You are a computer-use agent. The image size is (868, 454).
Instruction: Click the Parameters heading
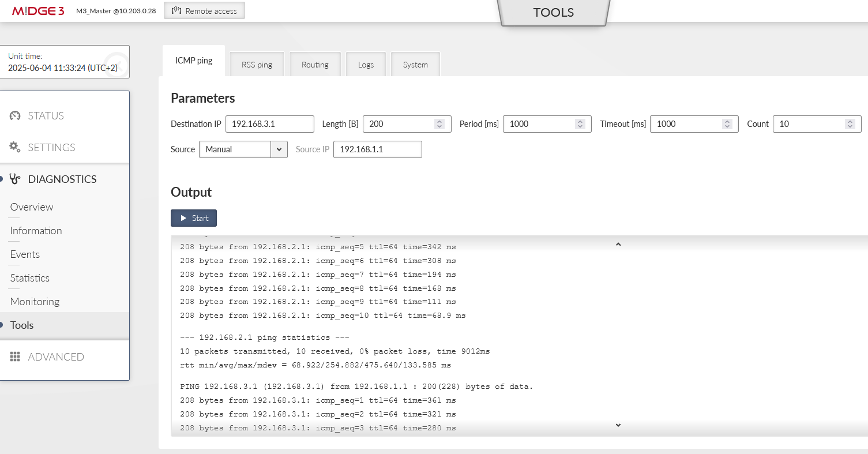coord(203,98)
